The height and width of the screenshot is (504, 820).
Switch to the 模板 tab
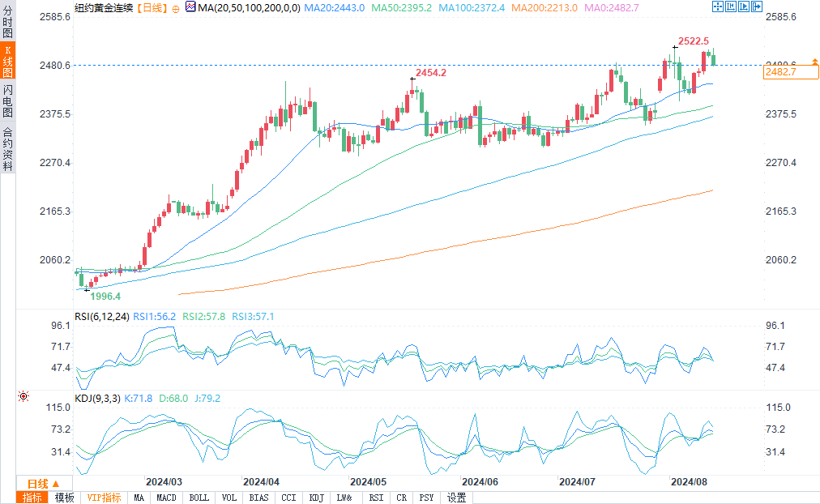[x=64, y=498]
